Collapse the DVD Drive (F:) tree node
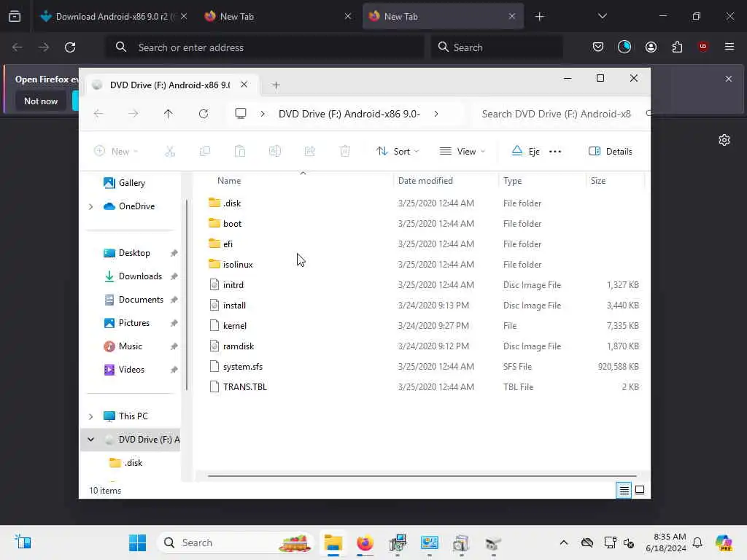The width and height of the screenshot is (747, 560). tap(90, 440)
